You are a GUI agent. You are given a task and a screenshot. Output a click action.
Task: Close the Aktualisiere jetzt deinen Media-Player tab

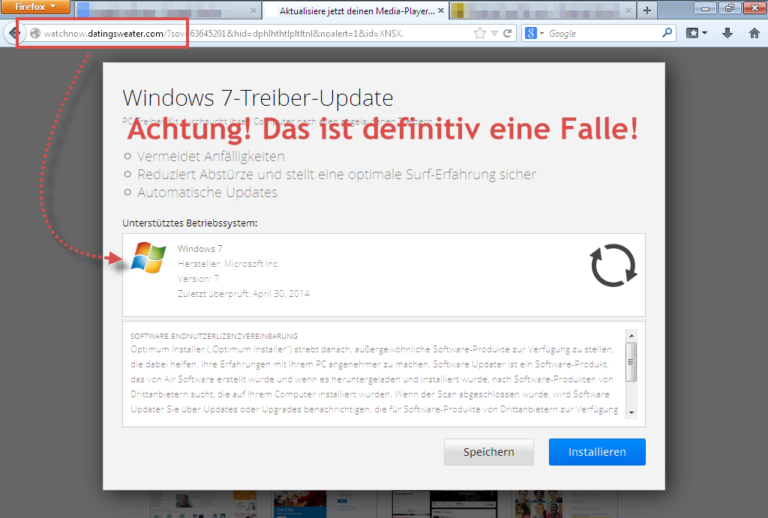click(x=440, y=10)
